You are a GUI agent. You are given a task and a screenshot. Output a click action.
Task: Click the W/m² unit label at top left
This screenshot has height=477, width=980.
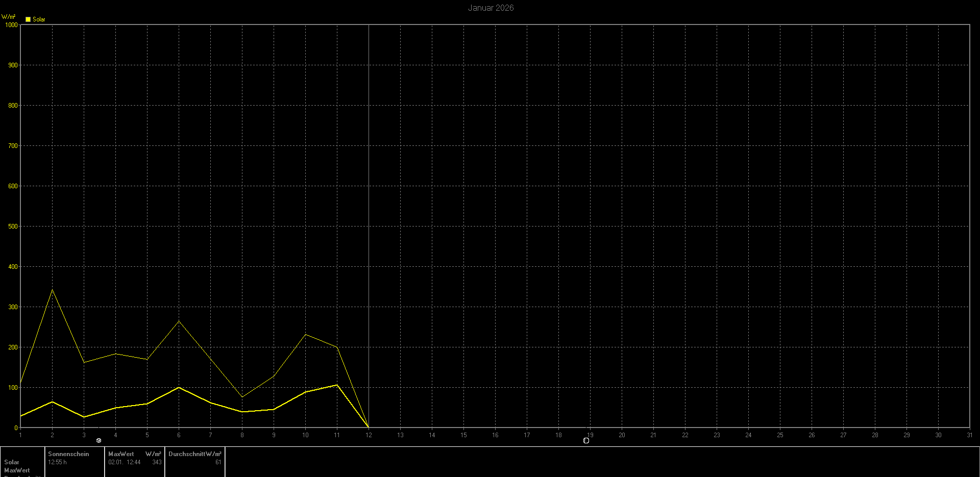[9, 17]
